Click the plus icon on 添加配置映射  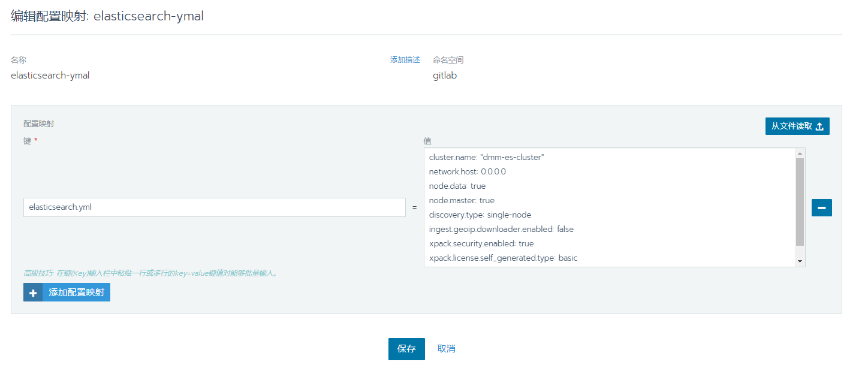tap(33, 292)
